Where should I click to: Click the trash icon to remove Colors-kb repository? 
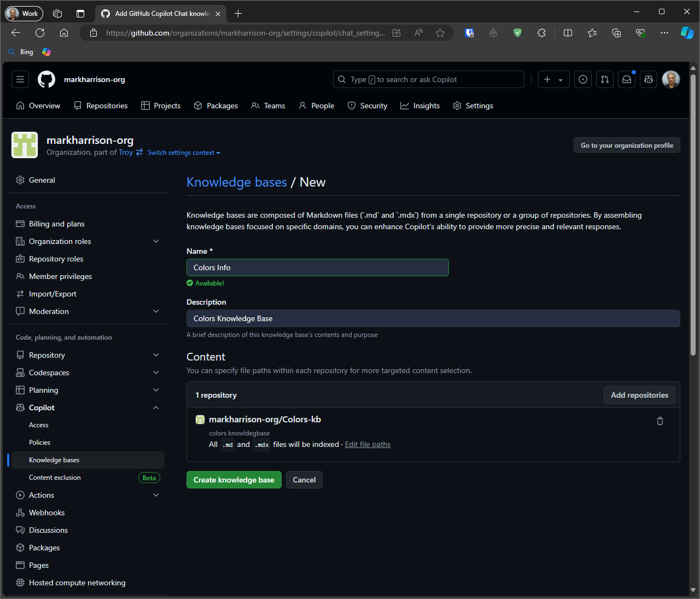tap(660, 421)
